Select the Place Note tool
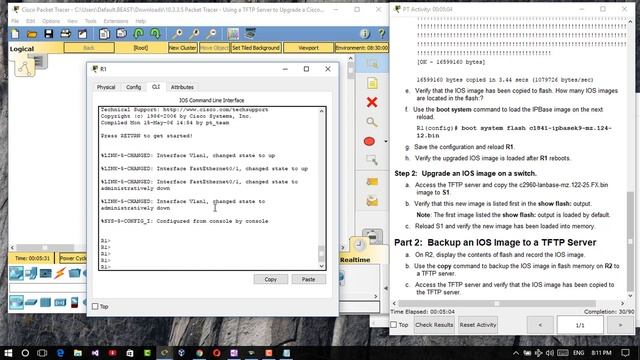Viewport: 640px width, 360px height. 372,83
